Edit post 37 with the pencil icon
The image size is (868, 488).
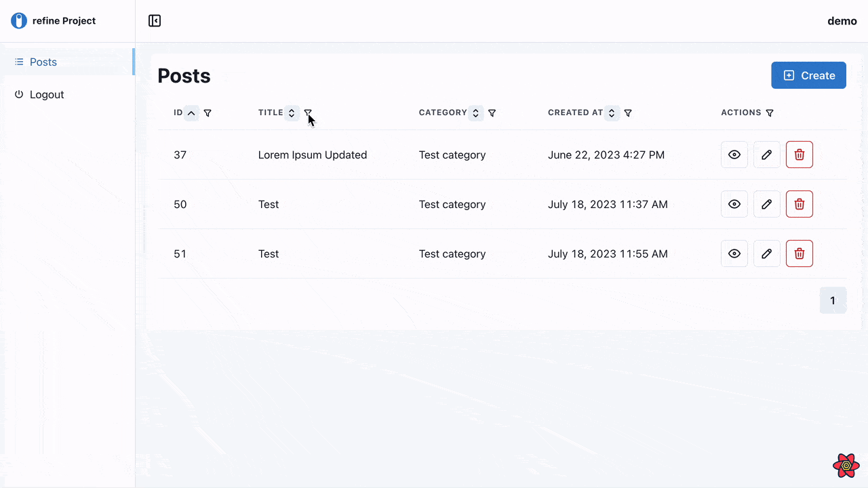(767, 155)
